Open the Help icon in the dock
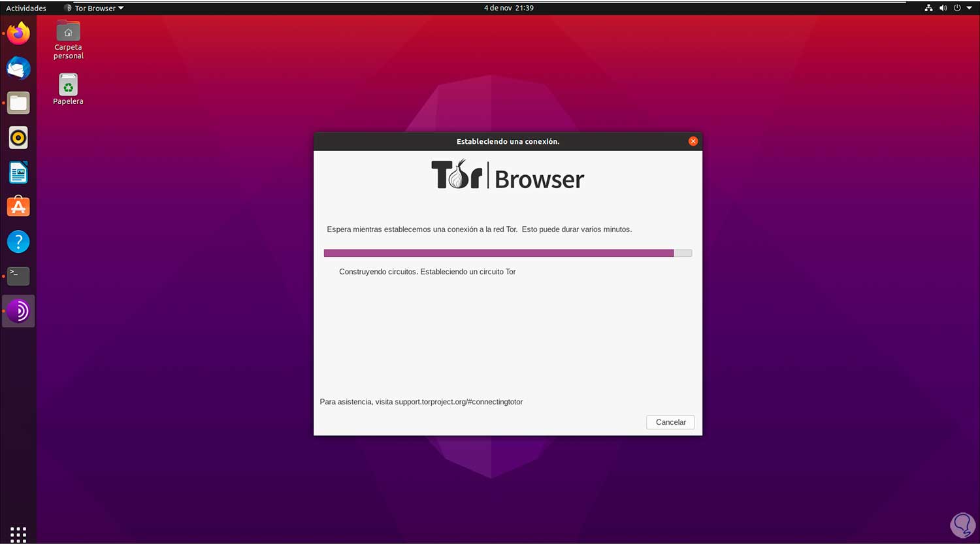The width and height of the screenshot is (980, 545). click(x=18, y=242)
